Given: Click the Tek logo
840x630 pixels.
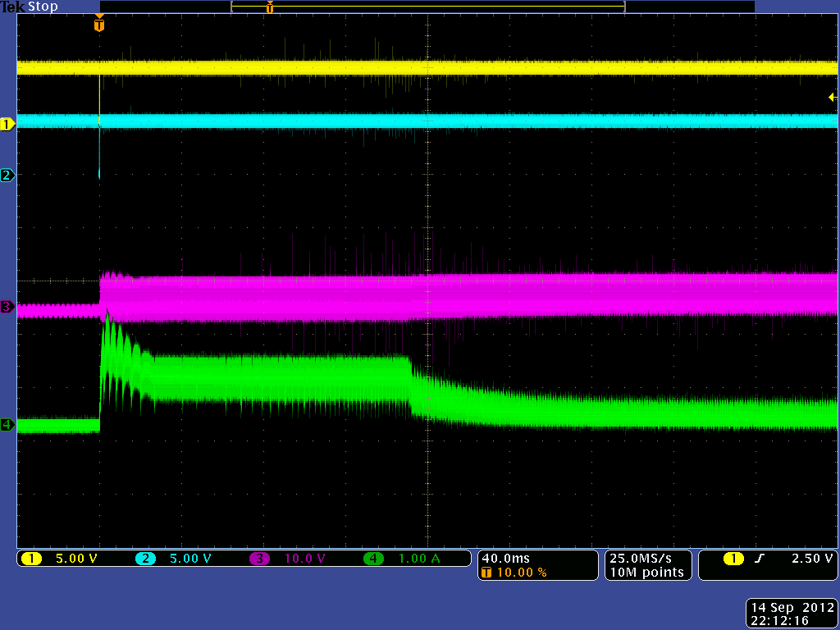Looking at the screenshot, I should (x=13, y=7).
